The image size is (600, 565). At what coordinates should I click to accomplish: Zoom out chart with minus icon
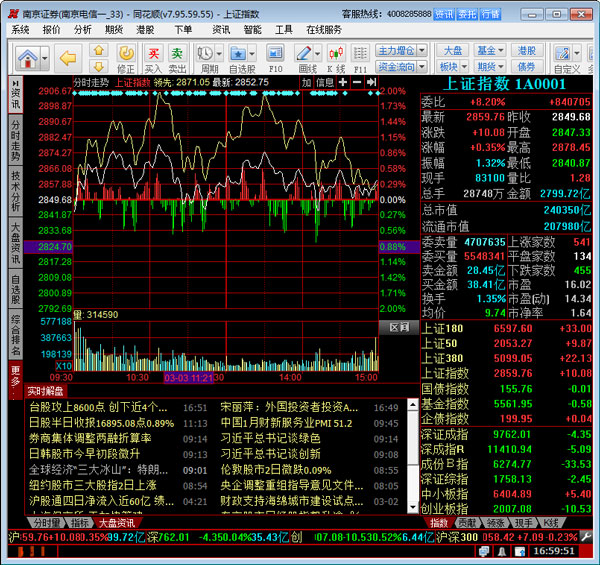pos(357,82)
